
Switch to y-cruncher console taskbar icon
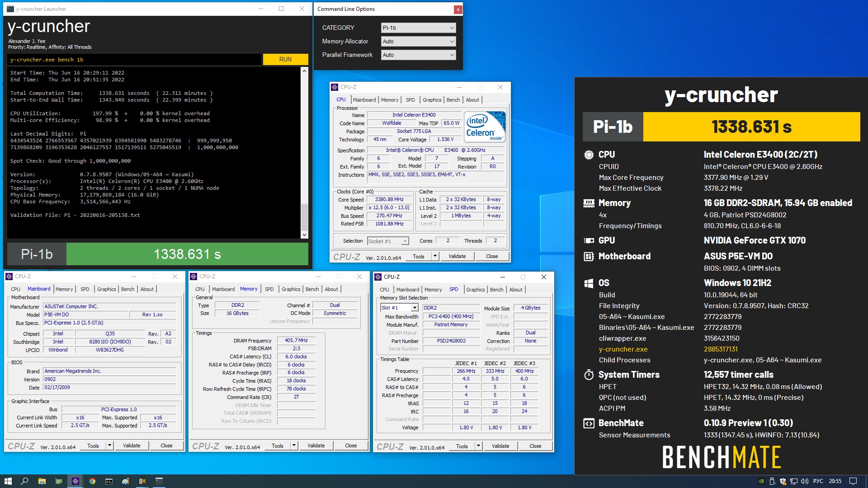[159, 481]
